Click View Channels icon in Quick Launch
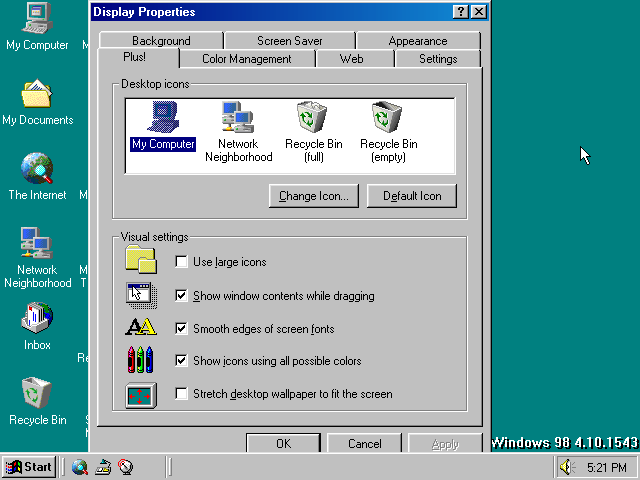 (x=126, y=467)
